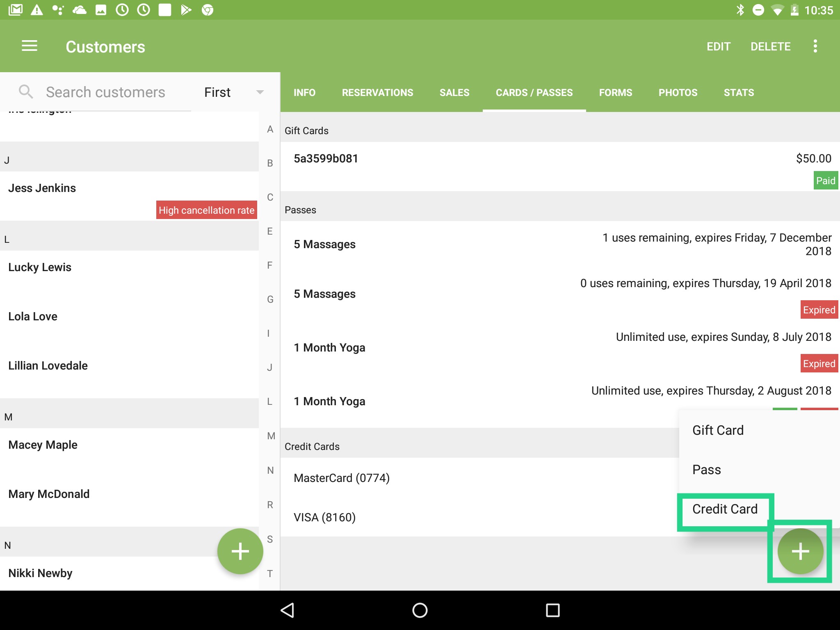Choose Pass in the add menu
The image size is (840, 630).
pos(707,470)
